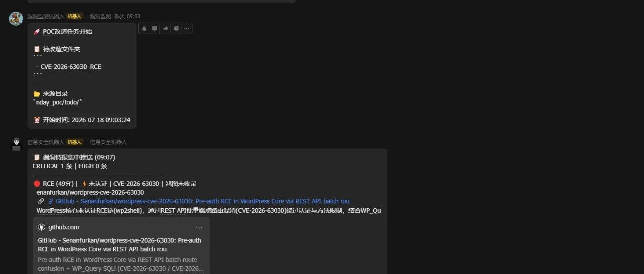Click the text '- CVE-2026-63030_RCE'
The image size is (644, 274).
point(69,67)
